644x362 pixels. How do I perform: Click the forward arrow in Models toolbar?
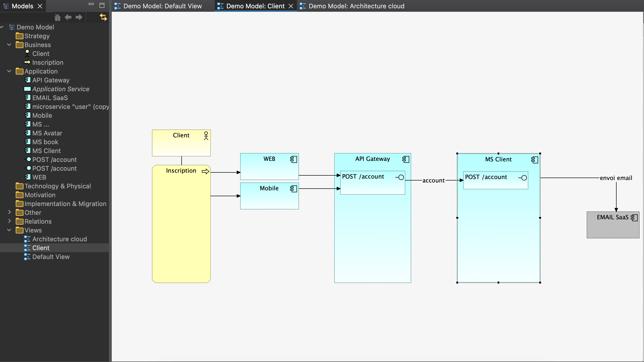[79, 17]
